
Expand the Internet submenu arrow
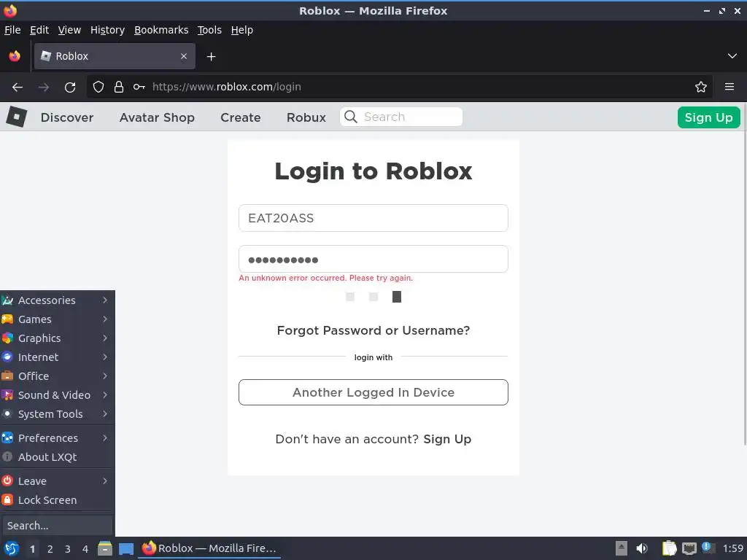pos(105,357)
